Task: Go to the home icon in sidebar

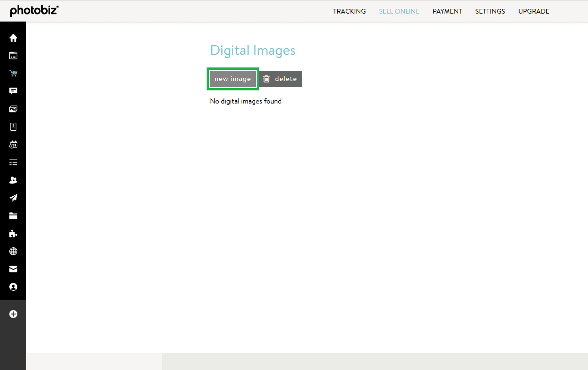Action: [13, 38]
